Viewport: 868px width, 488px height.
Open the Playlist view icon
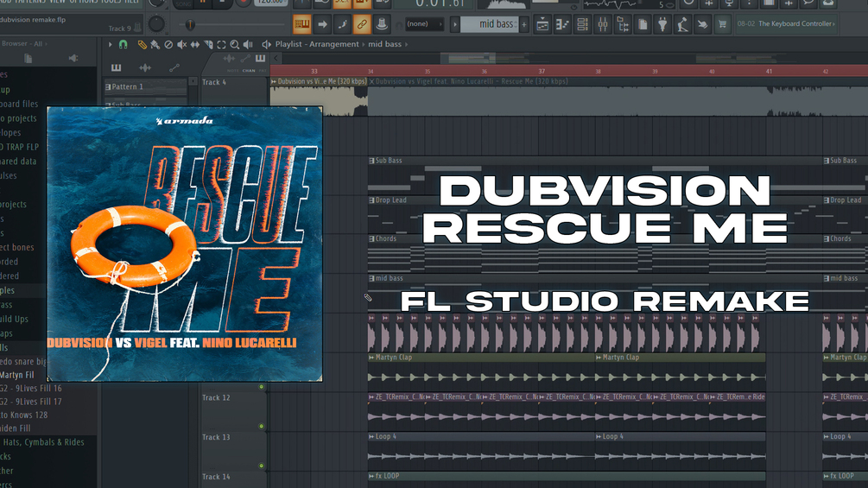coord(542,24)
